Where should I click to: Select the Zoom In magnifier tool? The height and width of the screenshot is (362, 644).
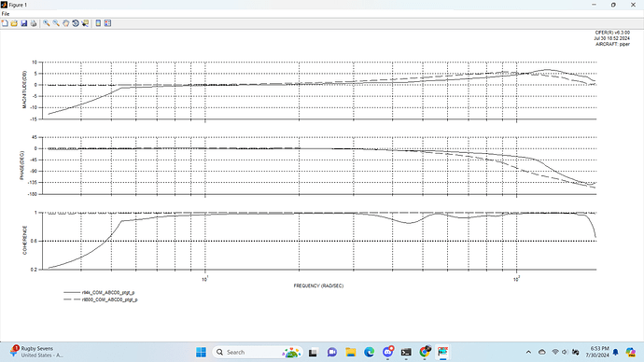pyautogui.click(x=47, y=23)
